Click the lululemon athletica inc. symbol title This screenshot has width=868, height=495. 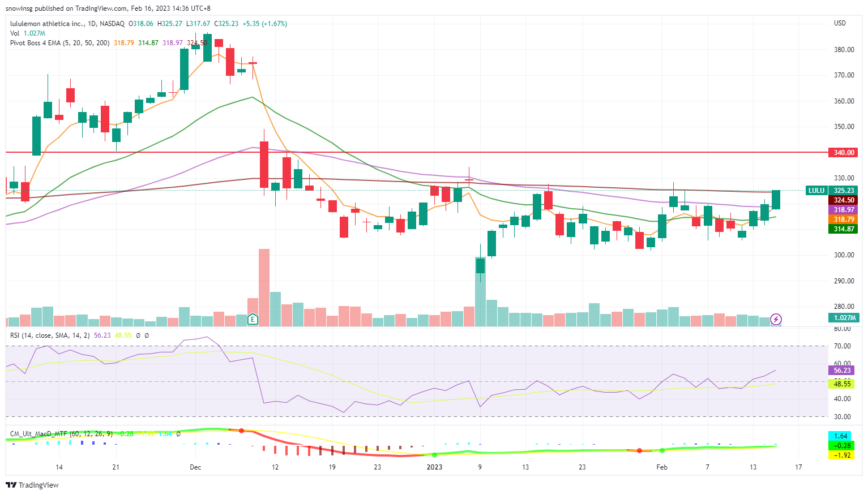[48, 24]
